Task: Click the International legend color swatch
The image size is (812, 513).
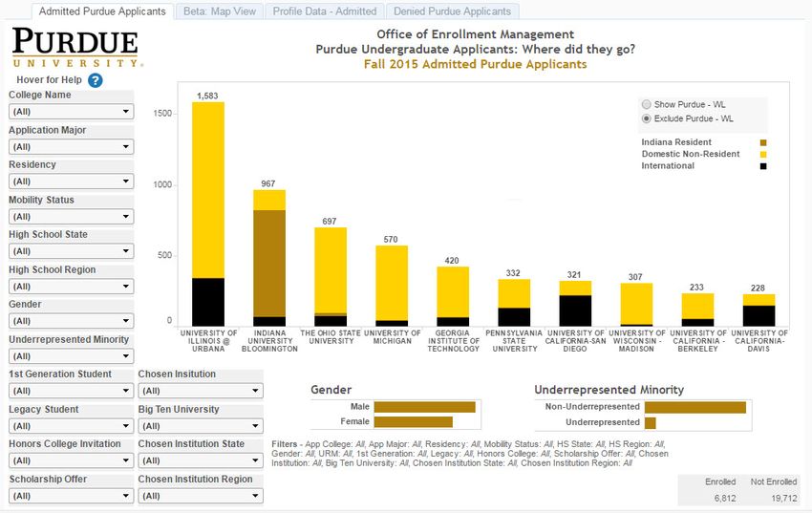Action: [x=763, y=166]
